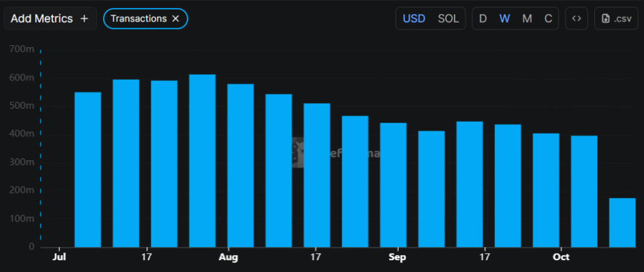
Task: Select cumulative C view
Action: pyautogui.click(x=548, y=19)
